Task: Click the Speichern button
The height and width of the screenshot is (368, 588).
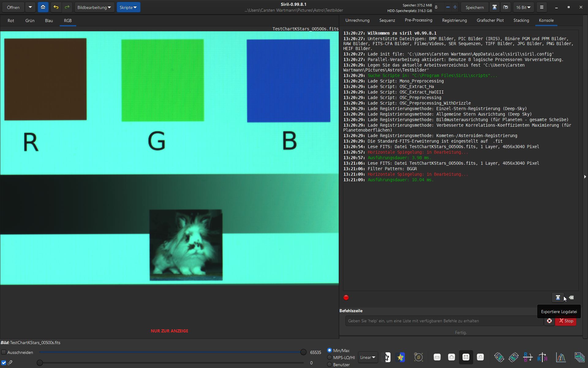Action: [474, 7]
